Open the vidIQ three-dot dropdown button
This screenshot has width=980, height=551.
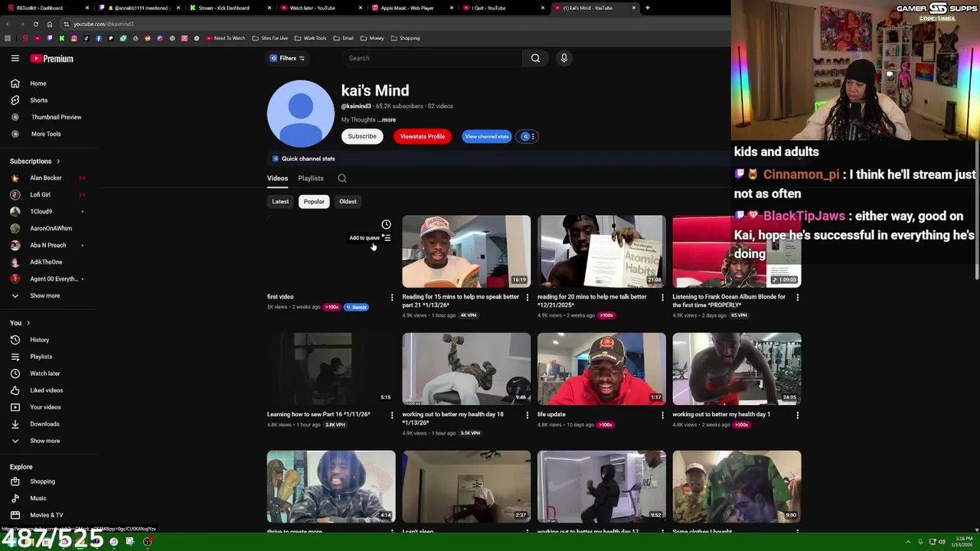527,136
